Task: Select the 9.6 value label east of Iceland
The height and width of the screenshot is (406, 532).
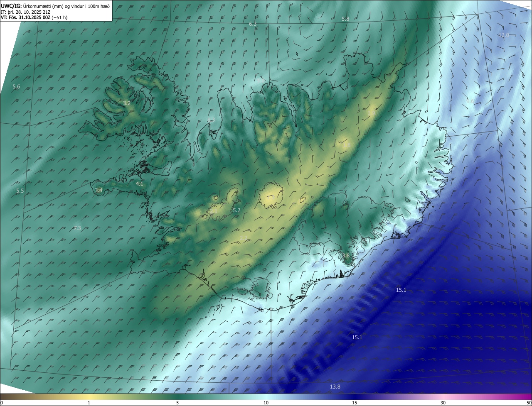Action: pyautogui.click(x=470, y=101)
